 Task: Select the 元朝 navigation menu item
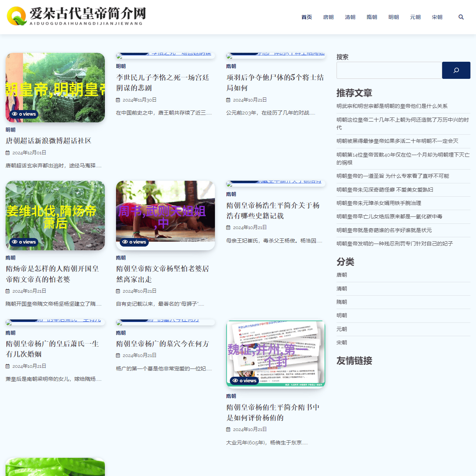pos(415,17)
